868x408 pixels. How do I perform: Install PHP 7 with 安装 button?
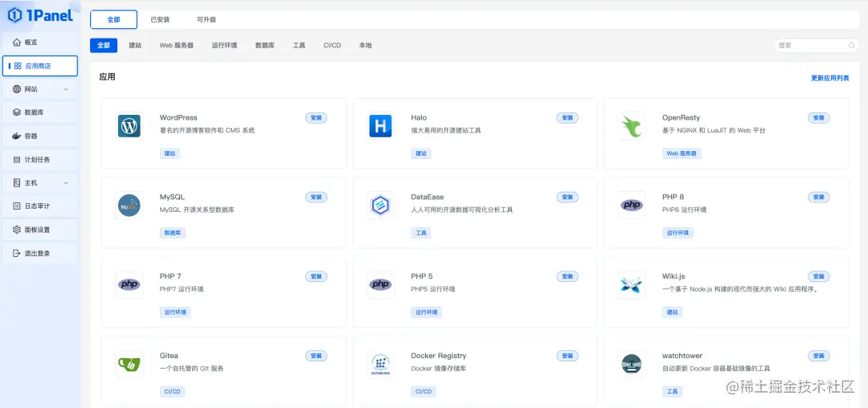coord(316,275)
